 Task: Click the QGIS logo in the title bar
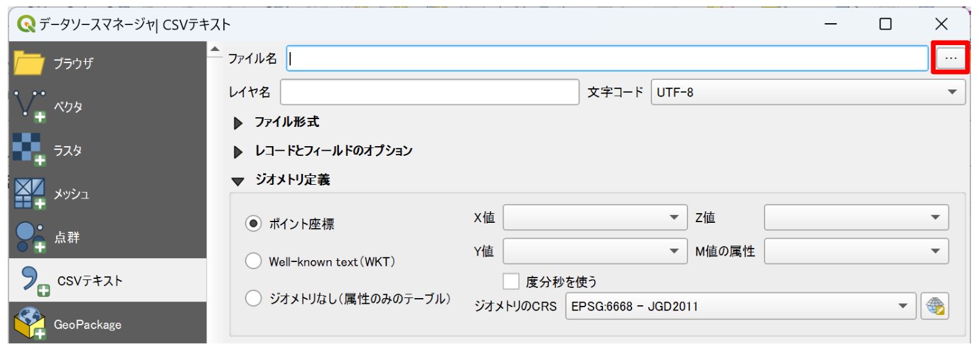(x=26, y=24)
